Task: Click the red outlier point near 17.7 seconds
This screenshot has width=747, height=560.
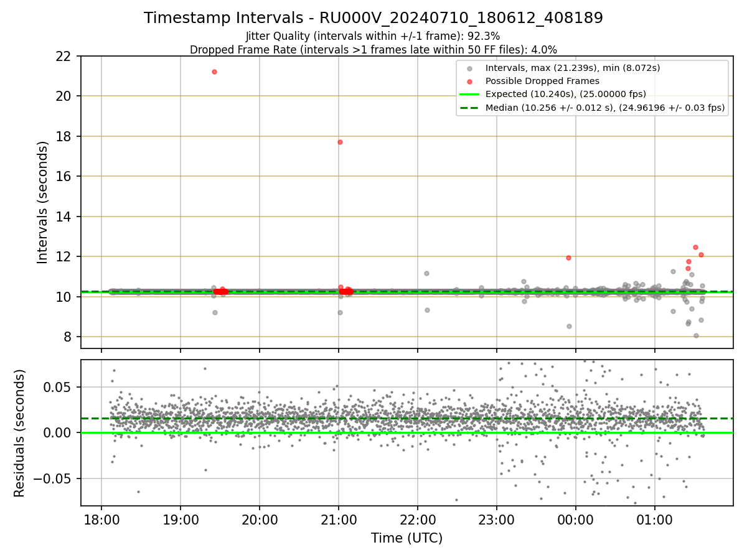Action: 340,142
